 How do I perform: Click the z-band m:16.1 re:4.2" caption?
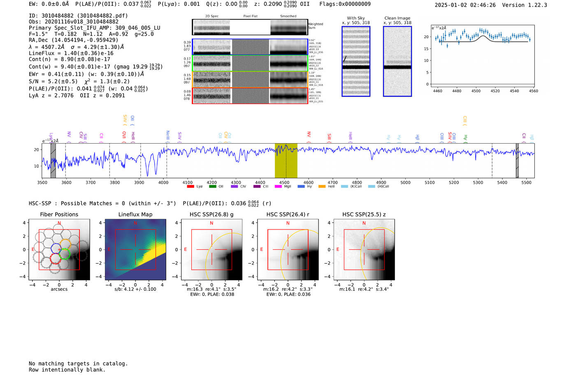[x=364, y=289]
